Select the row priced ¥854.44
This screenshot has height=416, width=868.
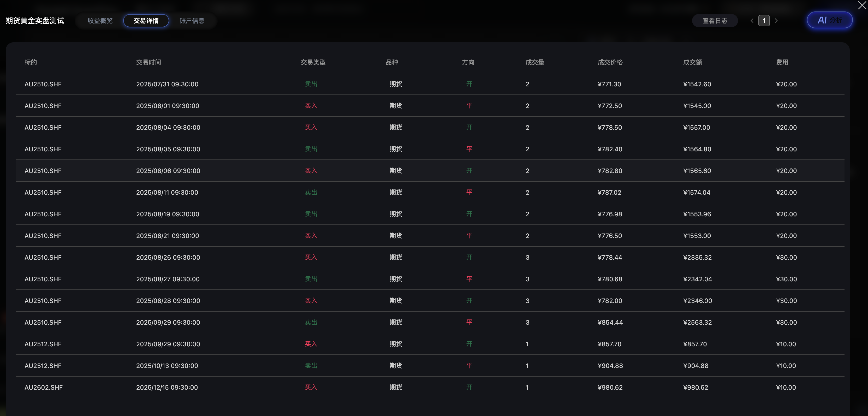click(x=430, y=322)
